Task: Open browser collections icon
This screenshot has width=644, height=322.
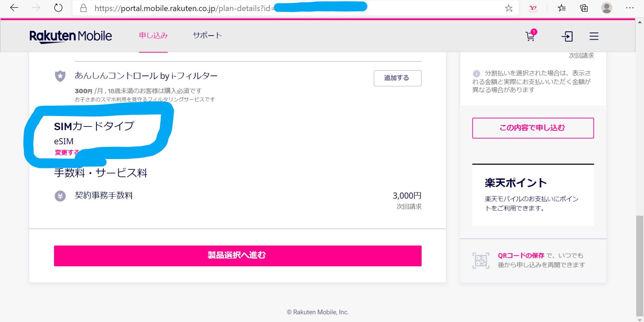Action: pos(584,8)
